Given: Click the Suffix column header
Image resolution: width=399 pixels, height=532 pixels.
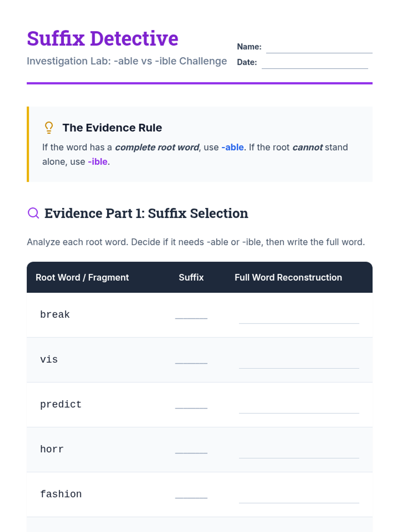Looking at the screenshot, I should pos(191,277).
